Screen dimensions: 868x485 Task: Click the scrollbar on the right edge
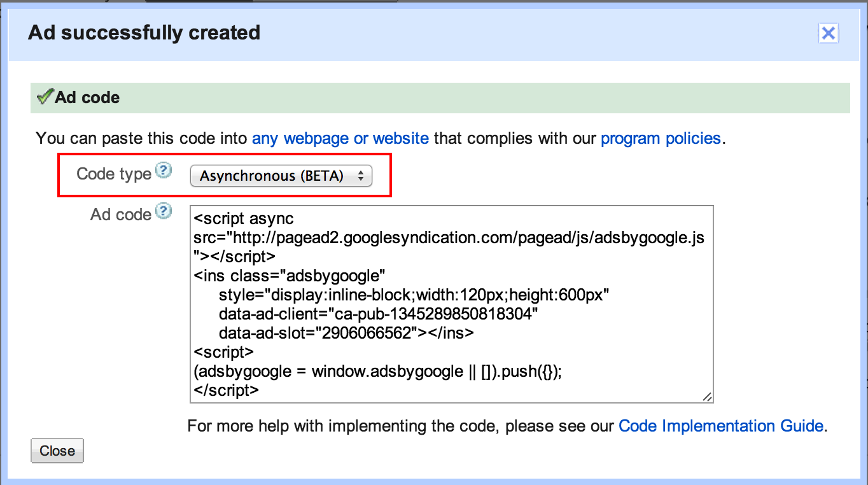coord(863,242)
